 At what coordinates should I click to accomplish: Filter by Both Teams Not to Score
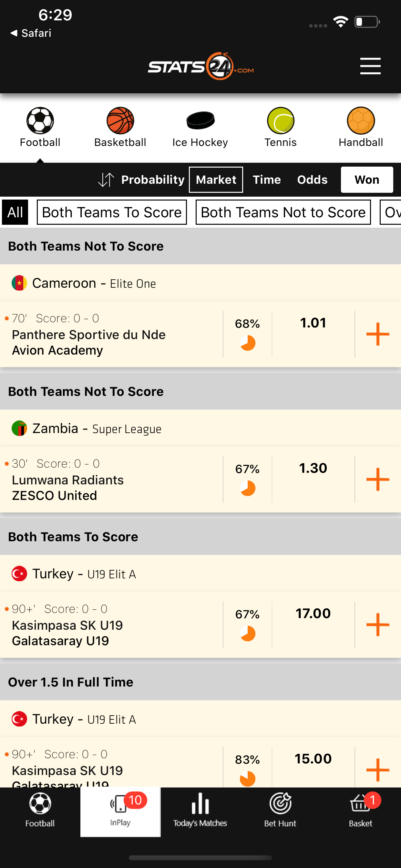click(x=283, y=212)
